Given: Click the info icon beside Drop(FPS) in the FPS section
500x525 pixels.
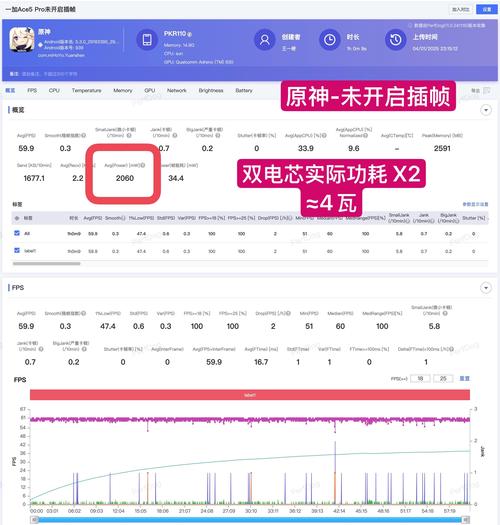Looking at the screenshot, I should (x=288, y=313).
